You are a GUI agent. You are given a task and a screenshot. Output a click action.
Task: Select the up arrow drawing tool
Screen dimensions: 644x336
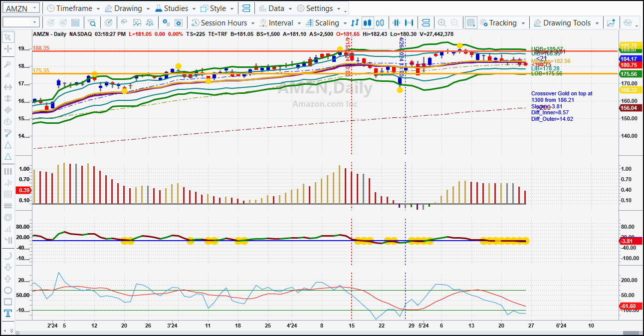click(x=8, y=279)
